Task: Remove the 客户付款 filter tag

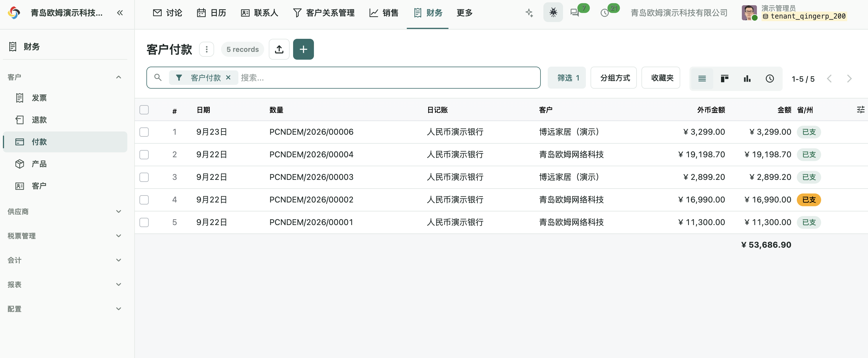Action: tap(228, 78)
